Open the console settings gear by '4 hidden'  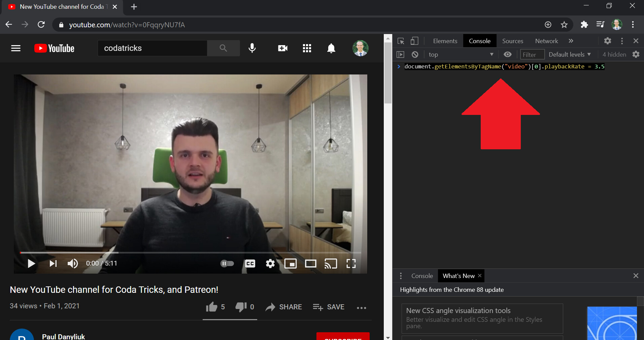[x=636, y=54]
